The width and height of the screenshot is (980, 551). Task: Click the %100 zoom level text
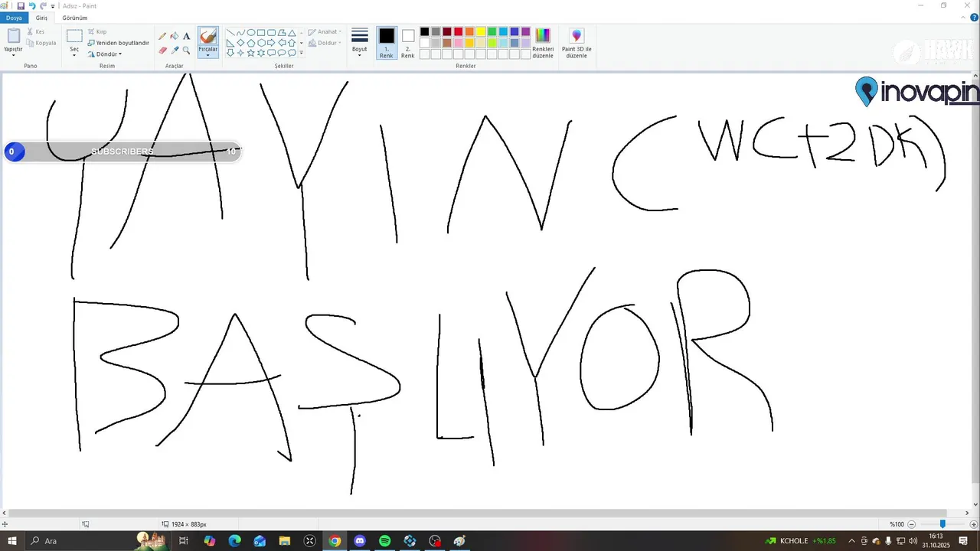coord(897,524)
